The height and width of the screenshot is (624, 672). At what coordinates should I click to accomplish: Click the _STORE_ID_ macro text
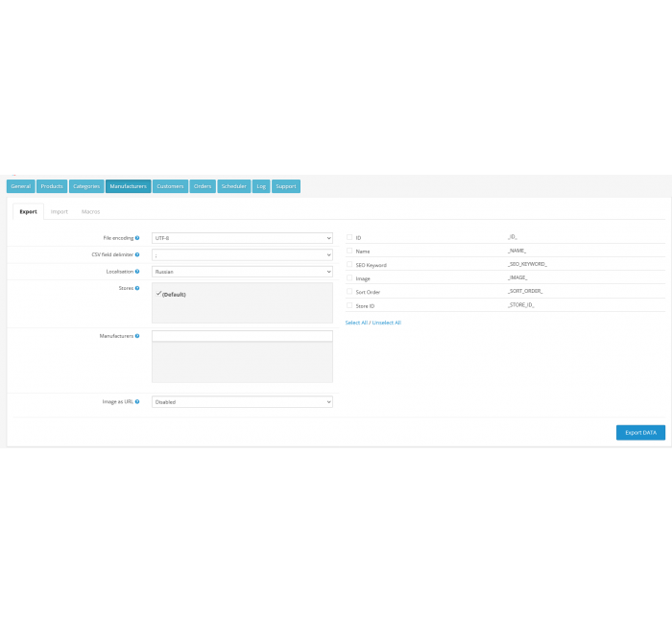(520, 304)
